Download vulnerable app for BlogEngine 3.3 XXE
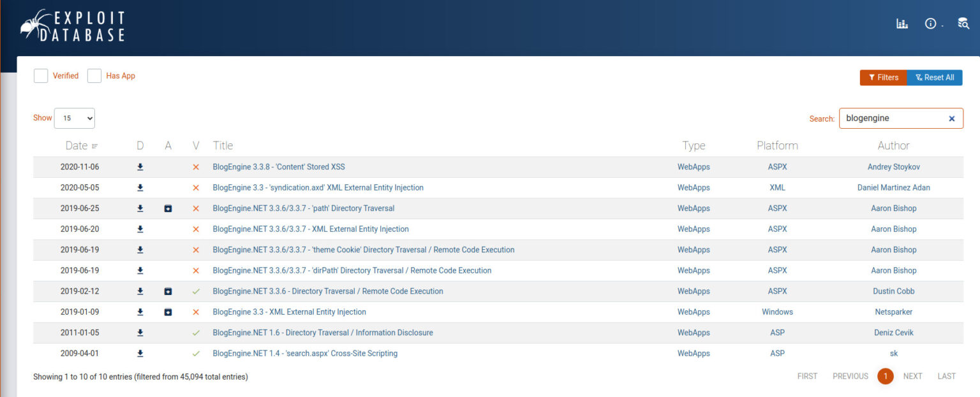Screen dimensions: 980x397 coord(168,312)
